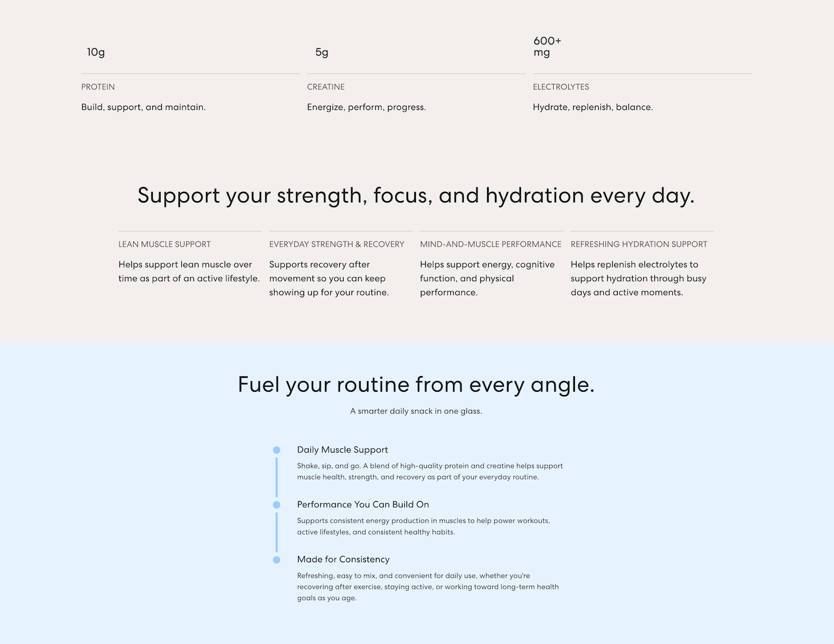Open the Daily Muscle Support heading
The width and height of the screenshot is (834, 644).
tap(342, 450)
